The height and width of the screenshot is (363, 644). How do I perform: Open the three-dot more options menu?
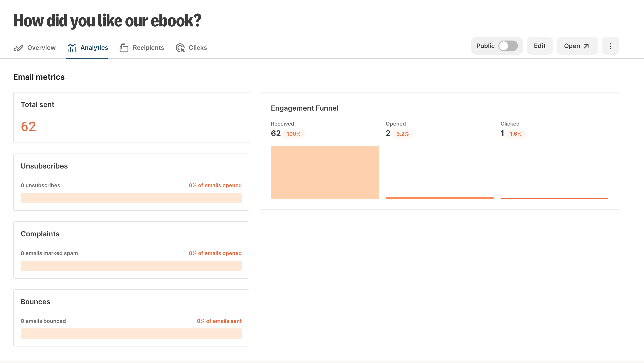point(610,46)
